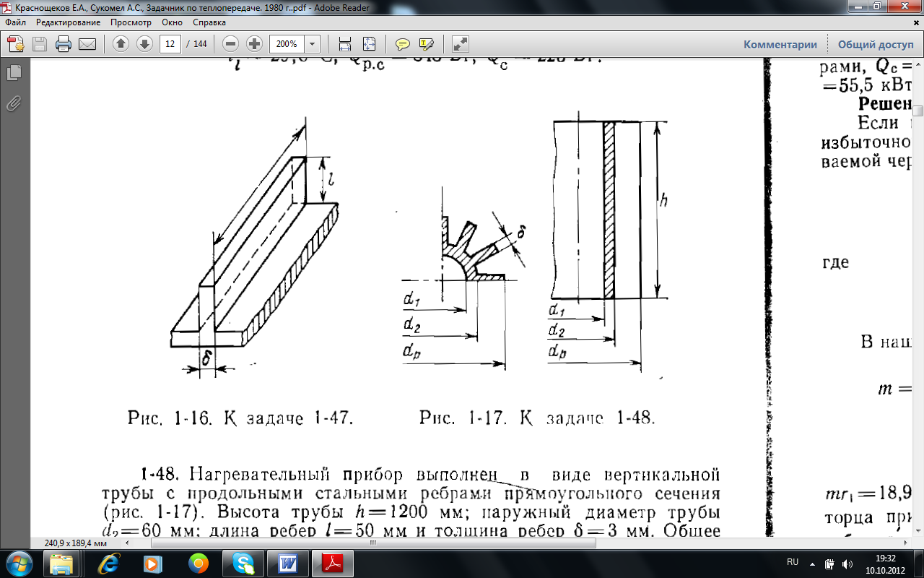
Task: Open Windows Media Player taskbar icon
Action: (x=153, y=563)
